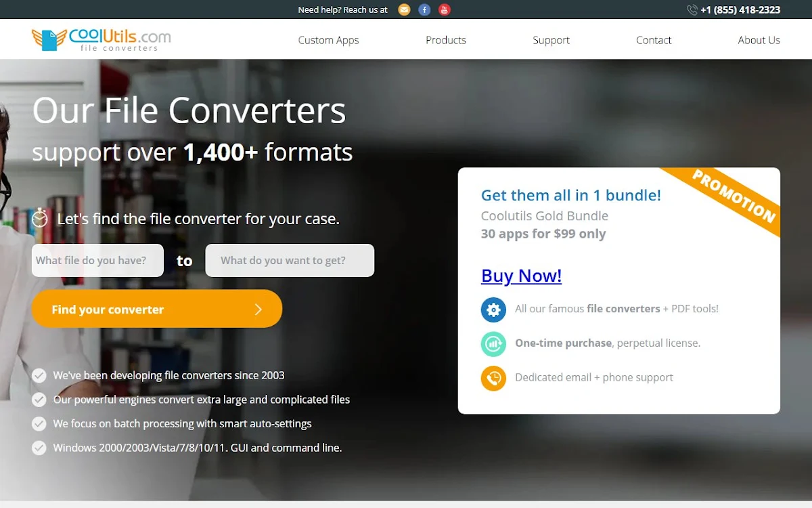The image size is (812, 508).
Task: Click checkmark beside 'powerful engines convert'
Action: (39, 400)
